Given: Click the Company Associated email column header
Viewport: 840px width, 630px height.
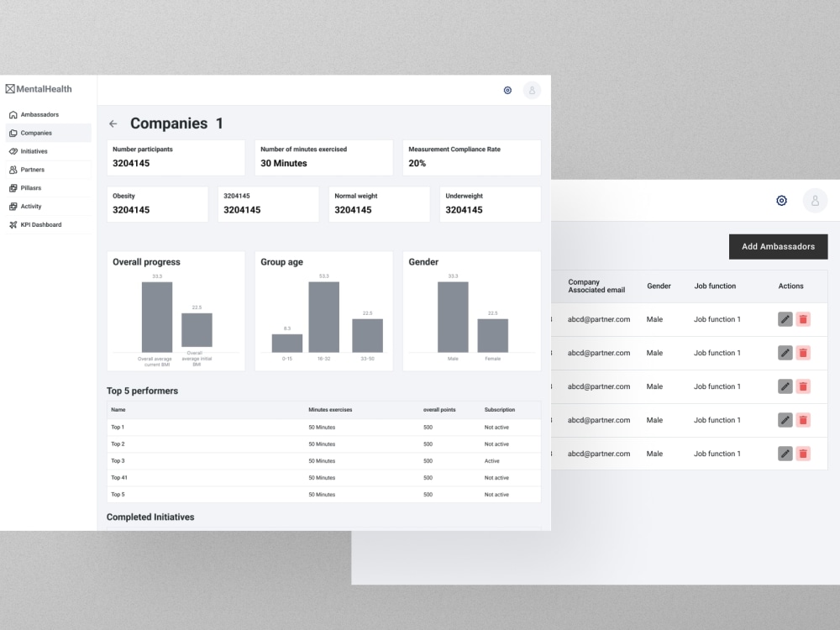Looking at the screenshot, I should 596,286.
